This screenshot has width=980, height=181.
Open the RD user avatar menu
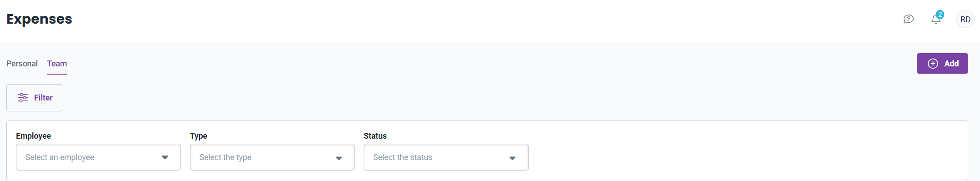click(965, 20)
